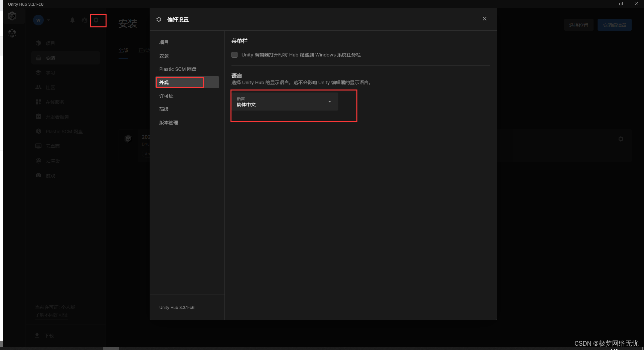Click Unity Hub 3.3.1-c6 version text
644x350 pixels.
177,308
